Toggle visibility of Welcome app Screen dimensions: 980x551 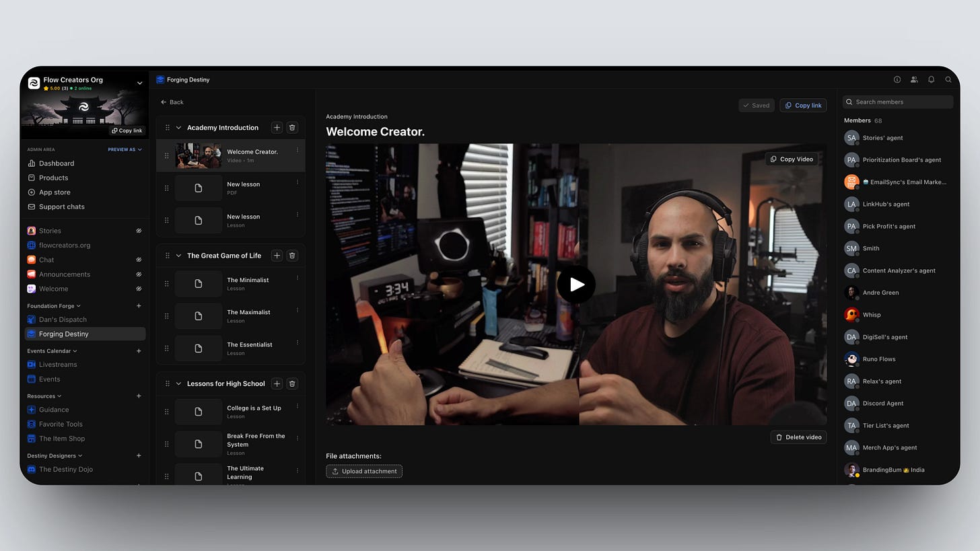[139, 289]
